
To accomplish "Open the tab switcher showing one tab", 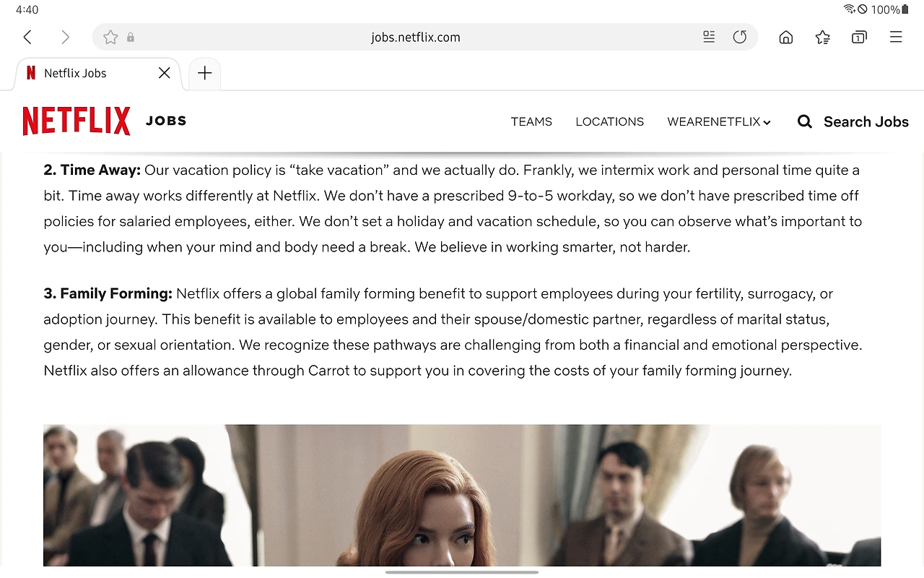I will click(859, 38).
